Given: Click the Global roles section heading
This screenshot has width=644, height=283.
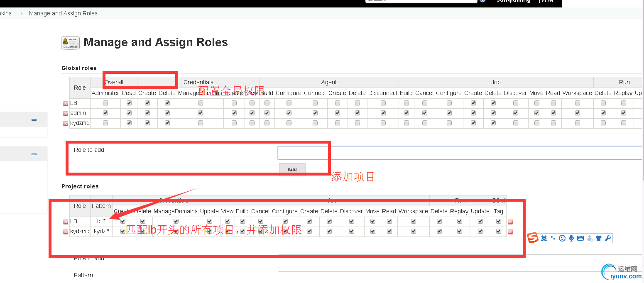Looking at the screenshot, I should coord(79,68).
